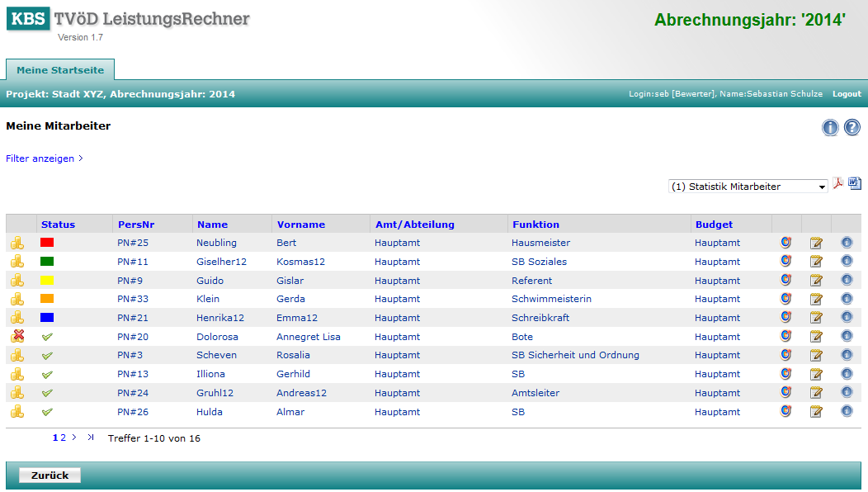The width and height of the screenshot is (868, 492).
Task: Open the blue info icon next to Meine Mitarbeiter
Action: pos(830,127)
